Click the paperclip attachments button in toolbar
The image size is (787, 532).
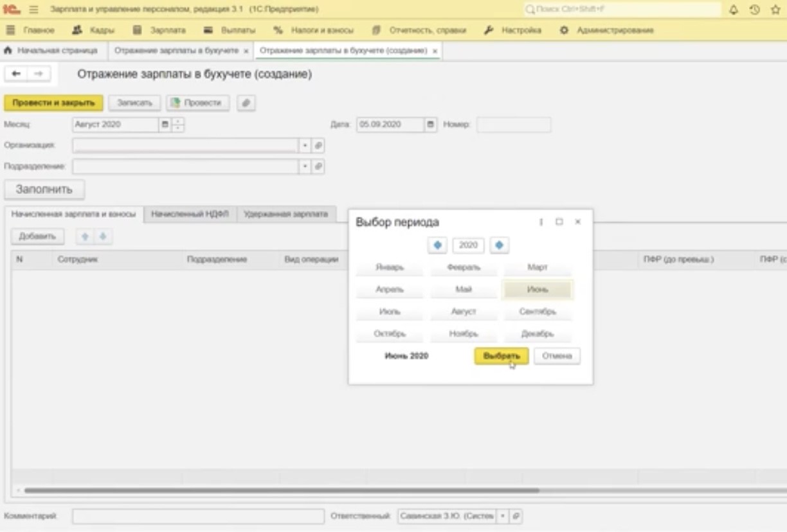[246, 103]
